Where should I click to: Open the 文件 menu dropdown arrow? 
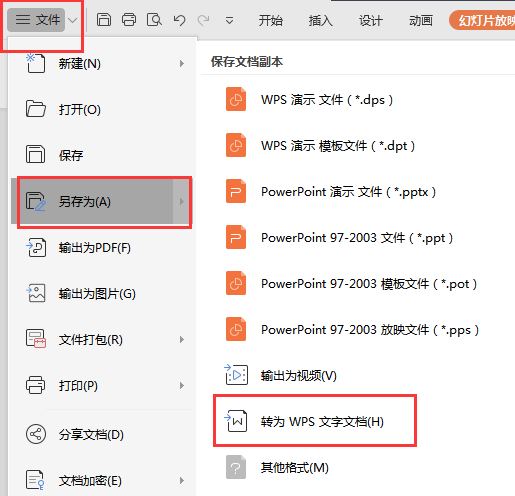[x=72, y=20]
